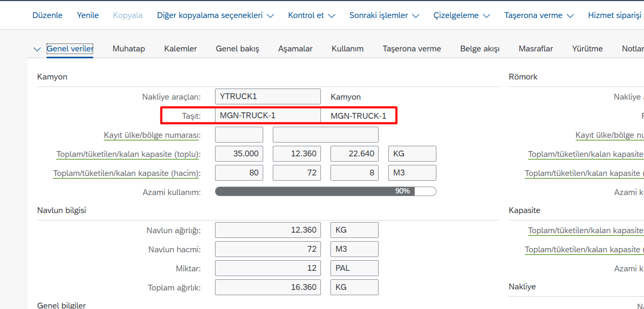
Task: Click the MGN-TRUCK-1 description text
Action: tap(359, 116)
